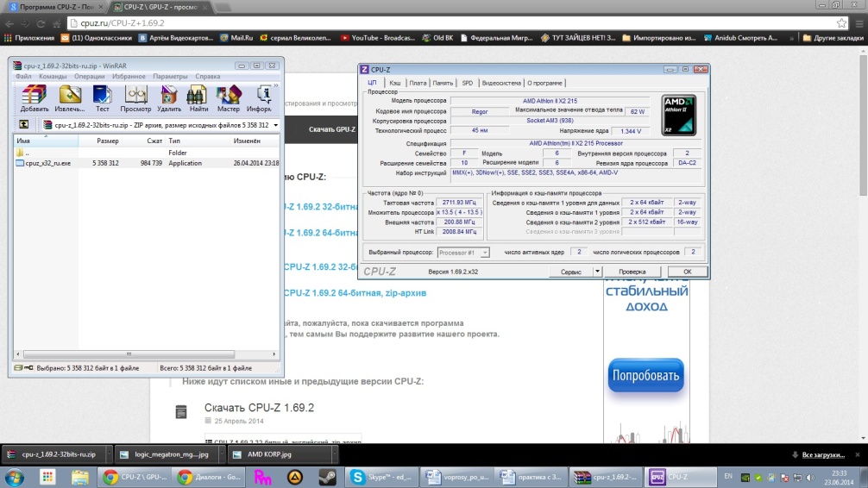
Task: Switch to the Видеосистема tab in CPU-Z
Action: point(501,83)
